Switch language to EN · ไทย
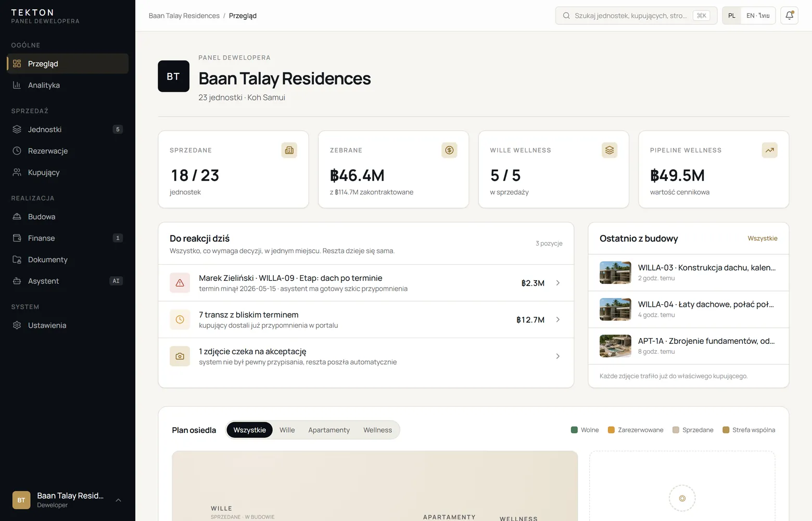Screen dimensions: 812x521 pos(758,16)
